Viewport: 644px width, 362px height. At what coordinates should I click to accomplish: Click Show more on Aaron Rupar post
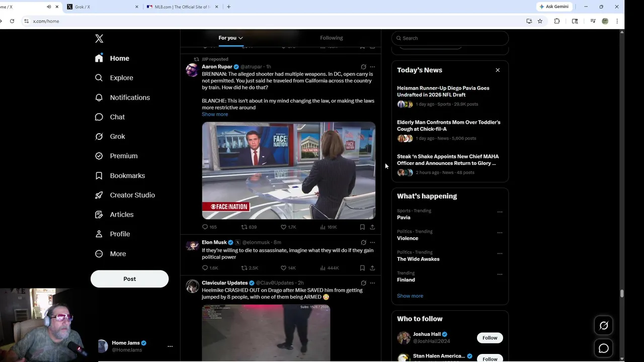point(215,114)
